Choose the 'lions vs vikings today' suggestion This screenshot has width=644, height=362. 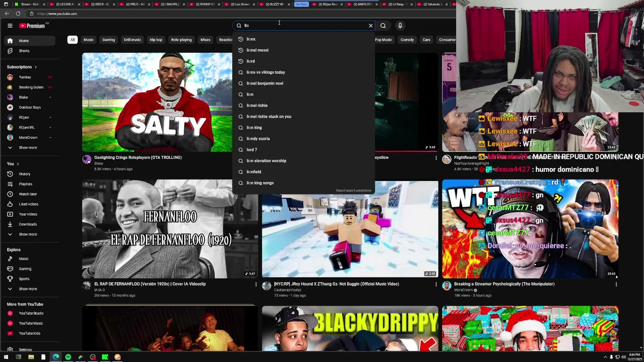(304, 72)
